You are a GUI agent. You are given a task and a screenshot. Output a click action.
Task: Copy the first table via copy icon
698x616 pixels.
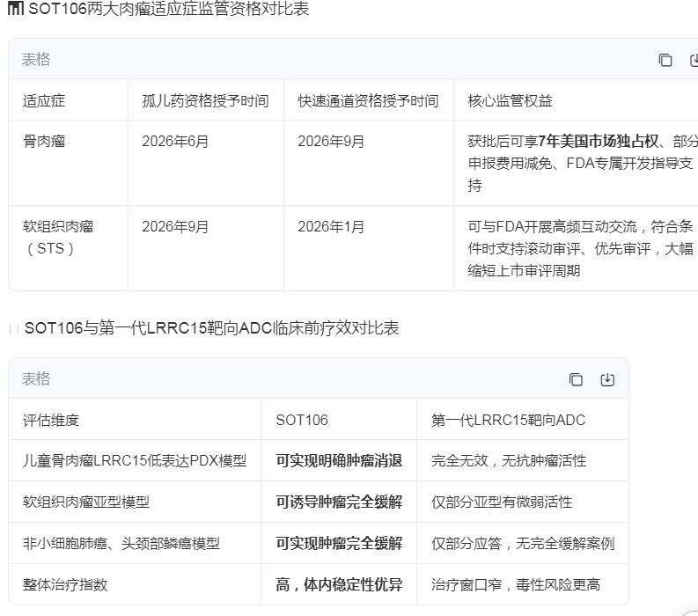point(665,60)
